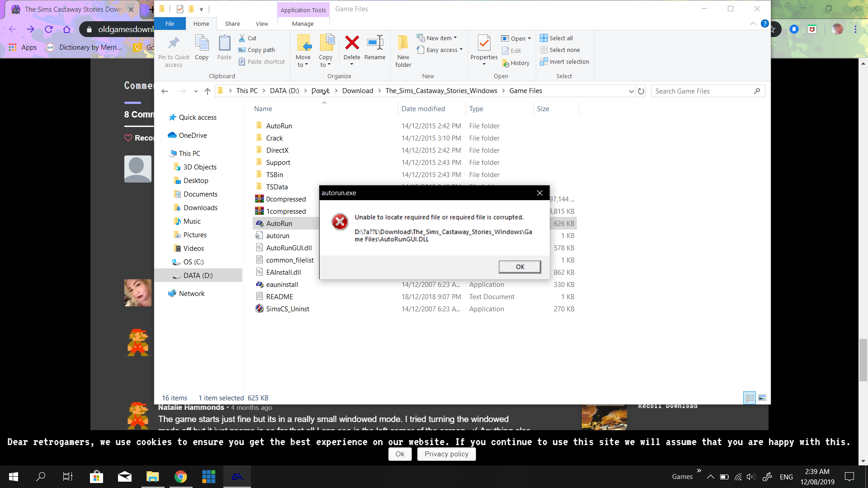The height and width of the screenshot is (488, 868).
Task: Switch to large icons view layout
Action: 762,398
